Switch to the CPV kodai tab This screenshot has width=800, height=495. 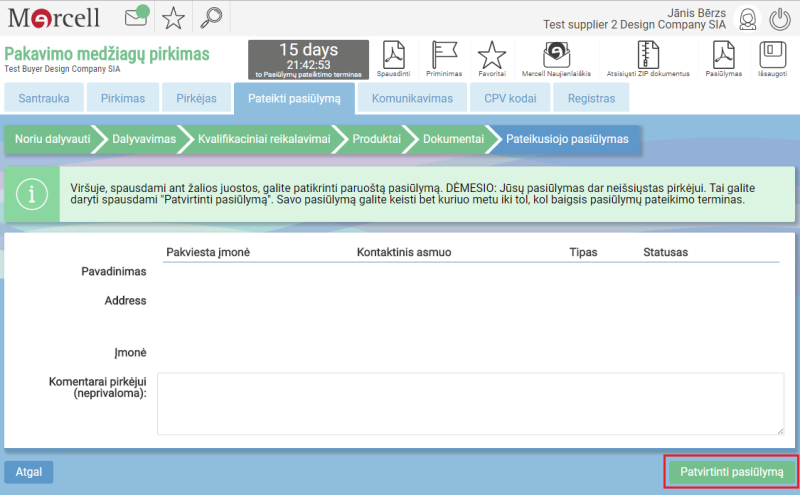(510, 98)
